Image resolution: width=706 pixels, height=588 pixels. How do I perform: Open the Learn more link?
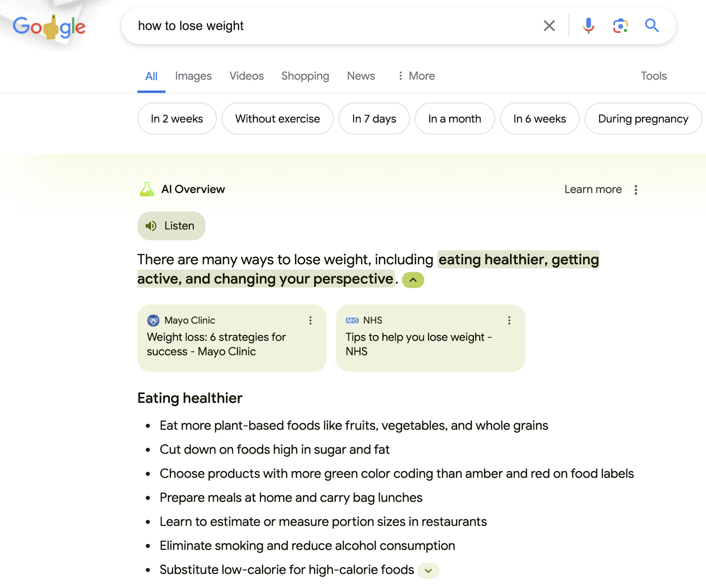click(x=593, y=189)
